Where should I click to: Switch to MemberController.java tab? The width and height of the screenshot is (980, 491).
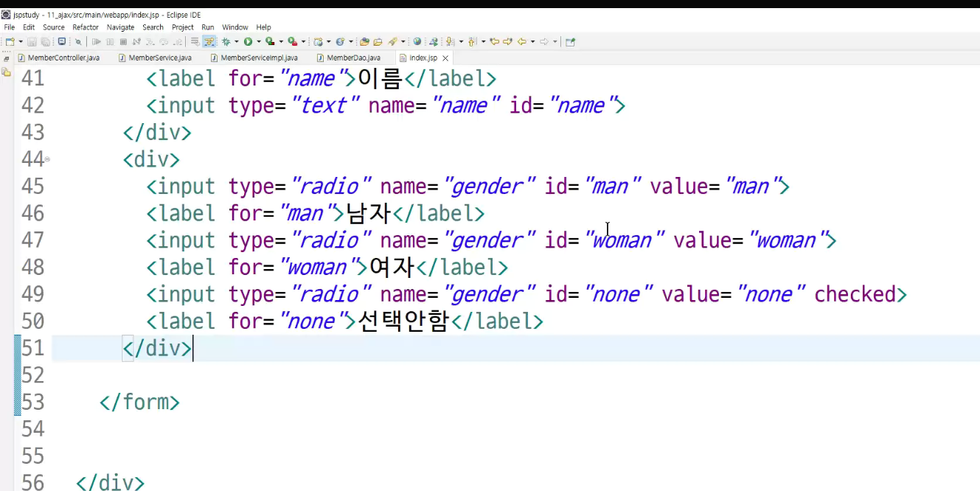[x=58, y=58]
